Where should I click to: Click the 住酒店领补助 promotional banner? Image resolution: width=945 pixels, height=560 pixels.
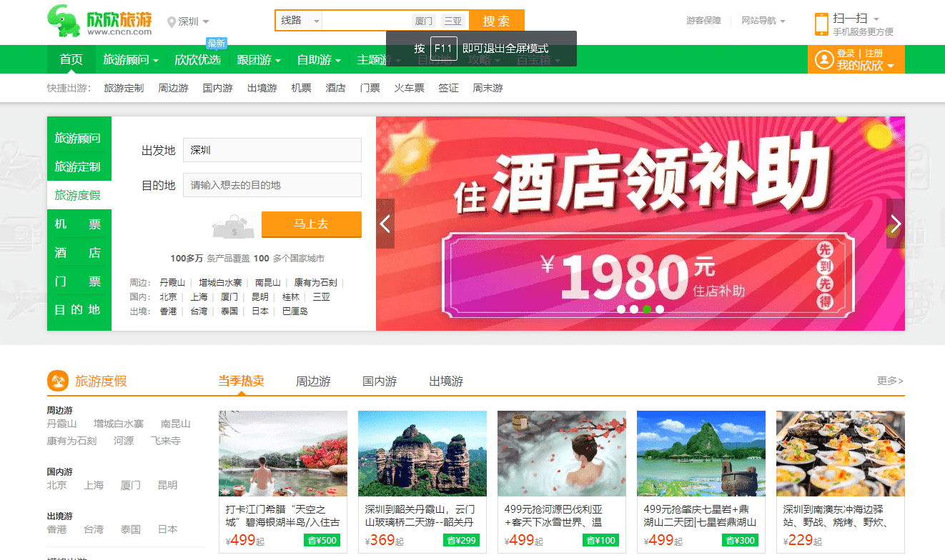click(640, 224)
